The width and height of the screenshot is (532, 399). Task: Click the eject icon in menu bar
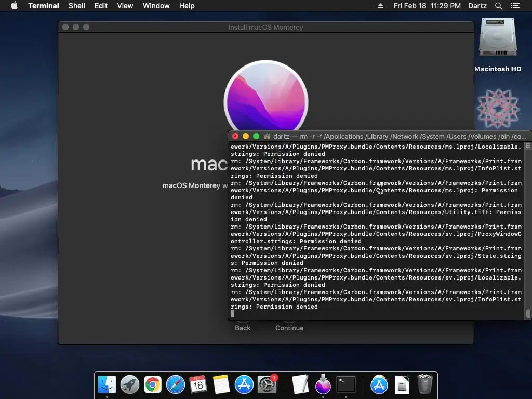(380, 6)
